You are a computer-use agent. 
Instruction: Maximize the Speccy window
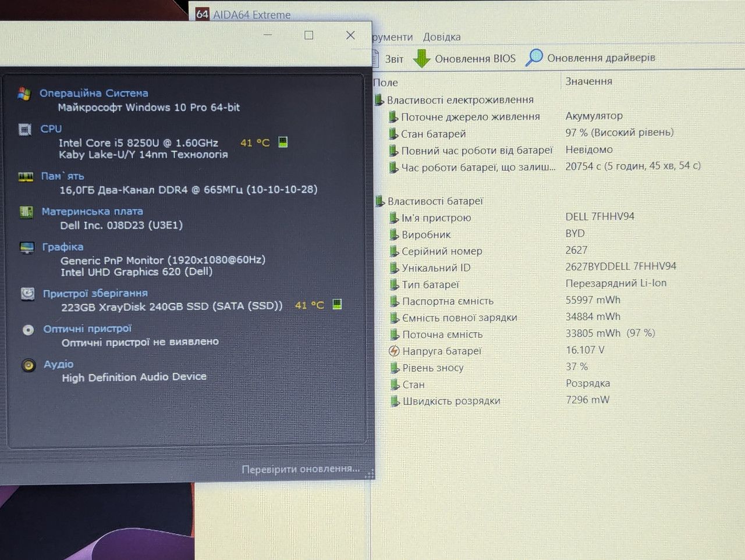coord(309,35)
